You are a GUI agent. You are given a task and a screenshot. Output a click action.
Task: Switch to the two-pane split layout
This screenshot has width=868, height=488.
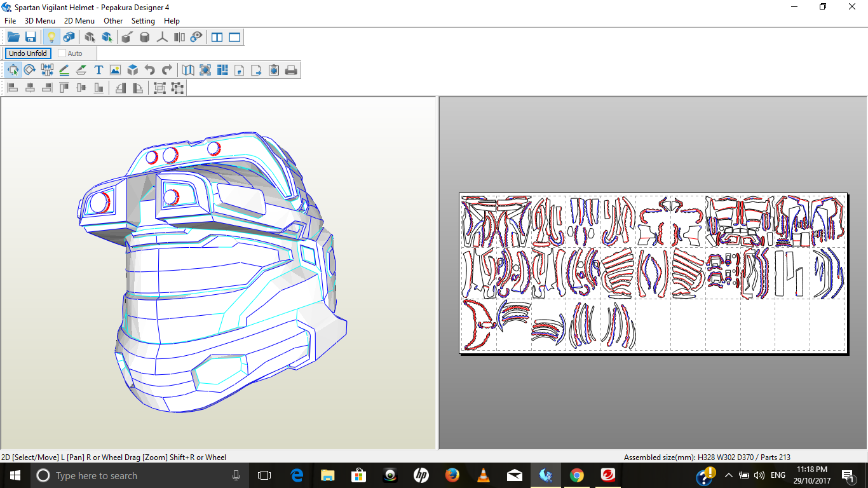pos(217,37)
